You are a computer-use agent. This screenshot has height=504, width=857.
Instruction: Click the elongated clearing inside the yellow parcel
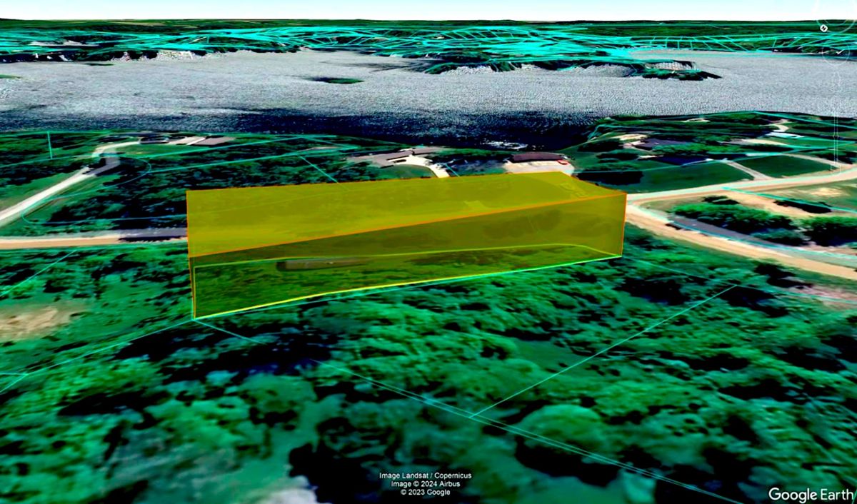pos(321,264)
